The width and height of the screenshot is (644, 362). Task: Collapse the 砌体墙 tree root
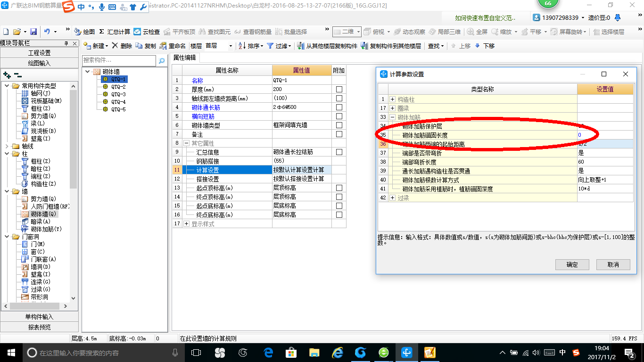(87, 72)
